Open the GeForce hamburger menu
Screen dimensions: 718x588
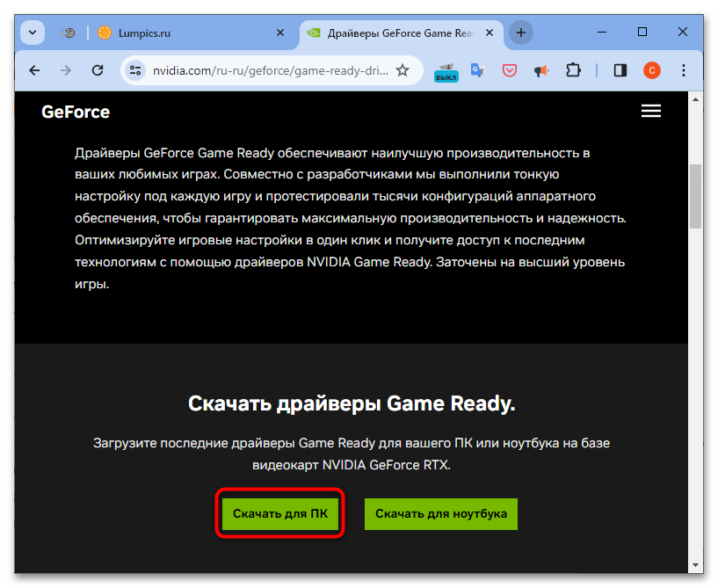coord(650,111)
